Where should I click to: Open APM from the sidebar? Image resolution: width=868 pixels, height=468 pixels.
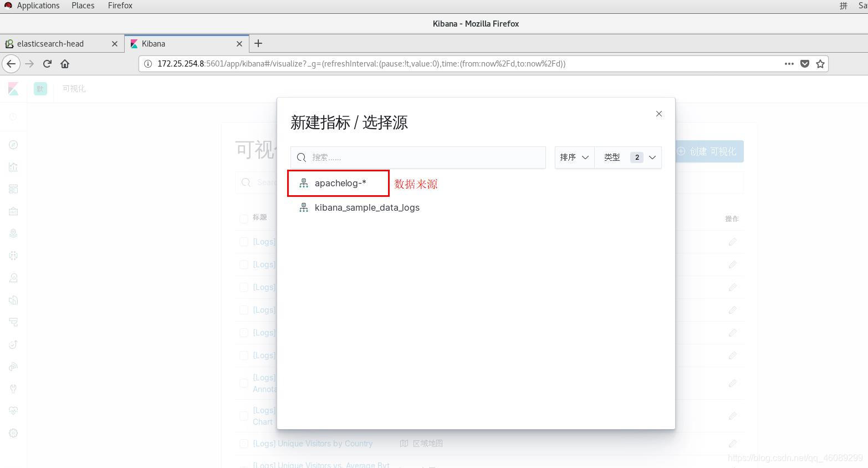13,322
